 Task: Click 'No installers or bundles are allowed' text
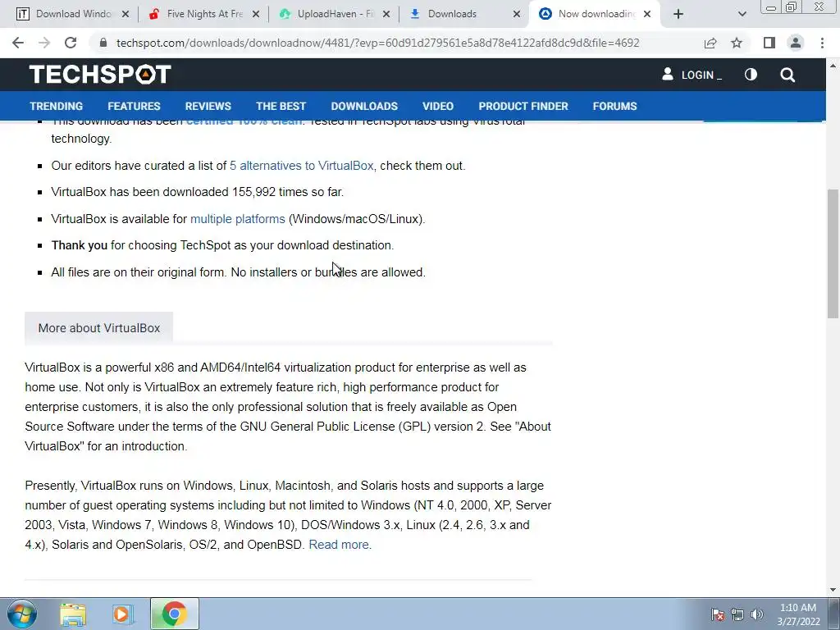pyautogui.click(x=328, y=272)
